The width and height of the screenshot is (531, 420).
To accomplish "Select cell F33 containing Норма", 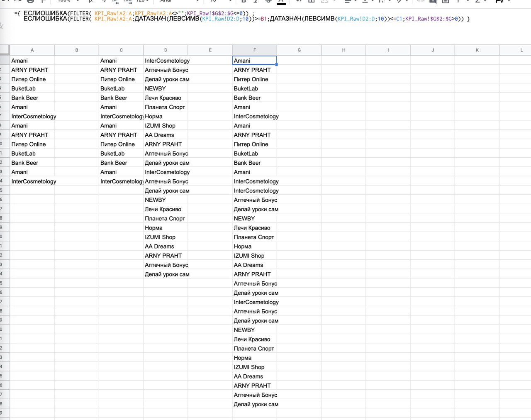I will (255, 358).
